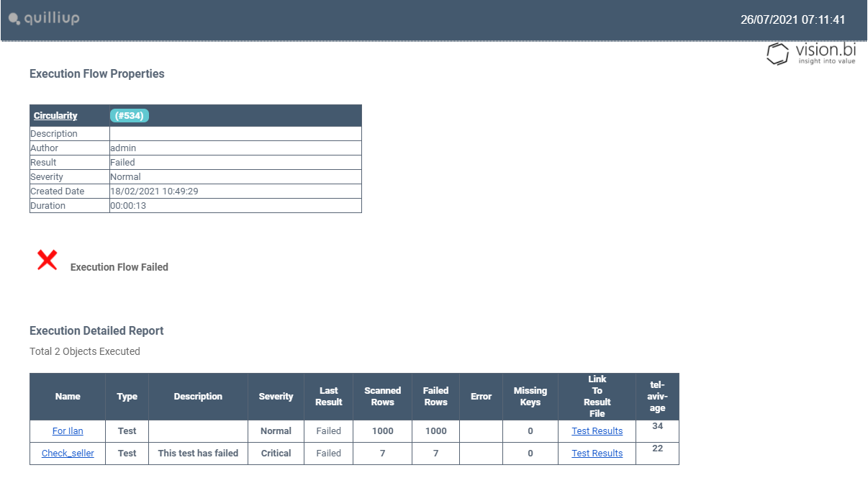Click the Author label in properties table
Image resolution: width=868 pixels, height=478 pixels.
tap(45, 148)
